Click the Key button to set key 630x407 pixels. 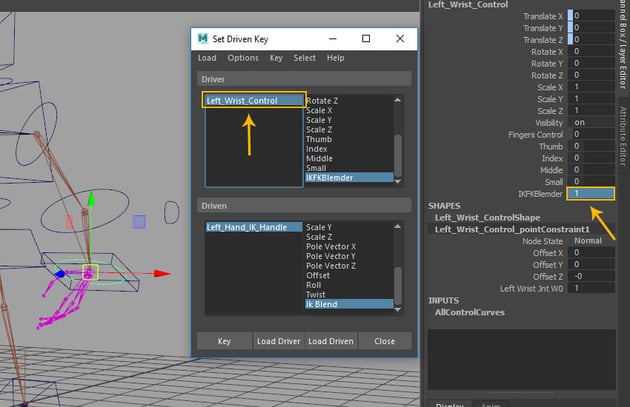224,341
